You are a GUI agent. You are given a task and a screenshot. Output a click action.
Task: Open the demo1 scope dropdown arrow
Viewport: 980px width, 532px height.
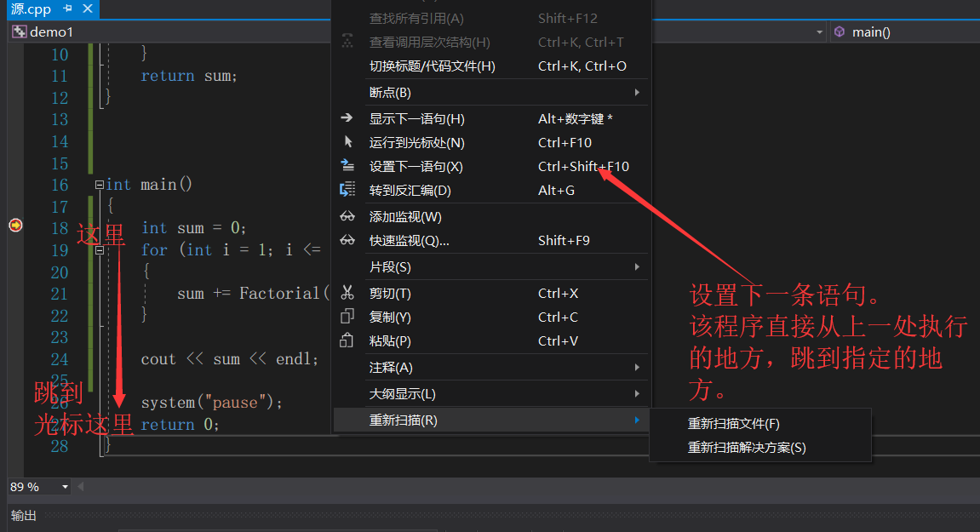click(x=819, y=31)
